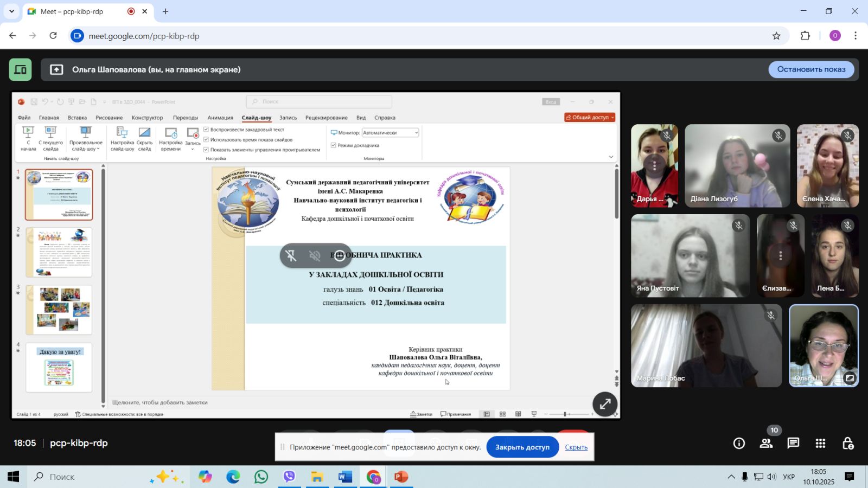
Task: Disable the presenter view checkbox
Action: 334,145
